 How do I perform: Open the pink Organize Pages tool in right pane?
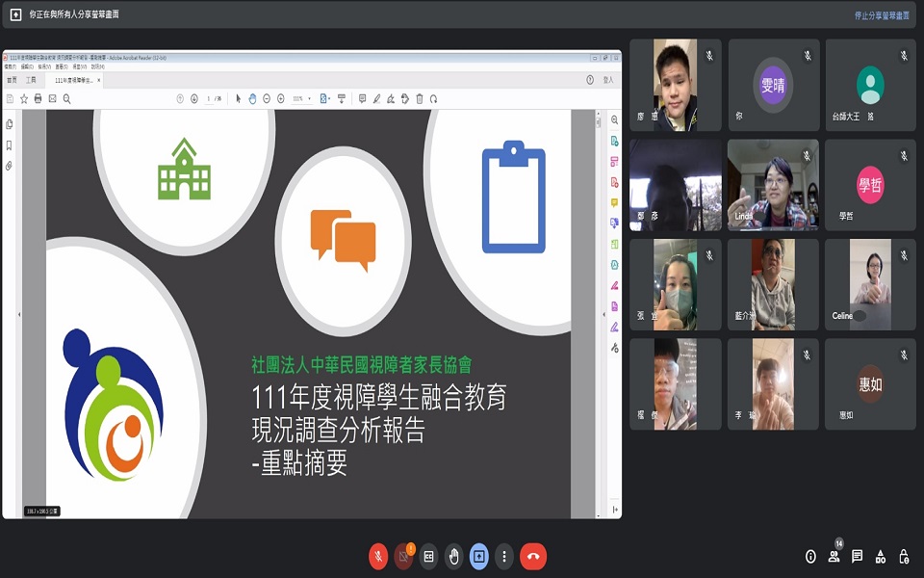(x=614, y=162)
